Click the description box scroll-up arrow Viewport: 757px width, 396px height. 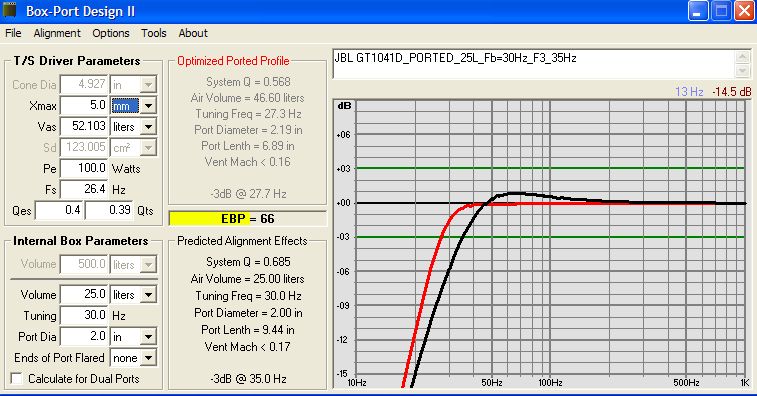click(x=742, y=57)
